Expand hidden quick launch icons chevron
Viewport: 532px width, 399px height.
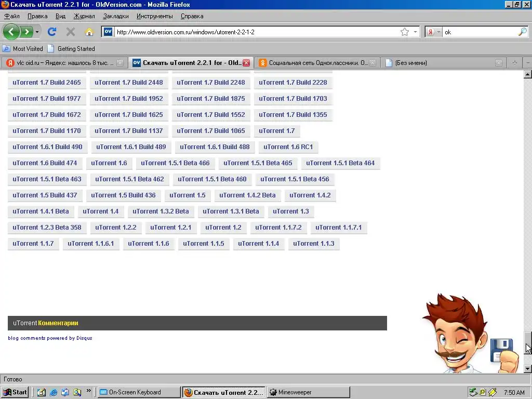tap(88, 391)
